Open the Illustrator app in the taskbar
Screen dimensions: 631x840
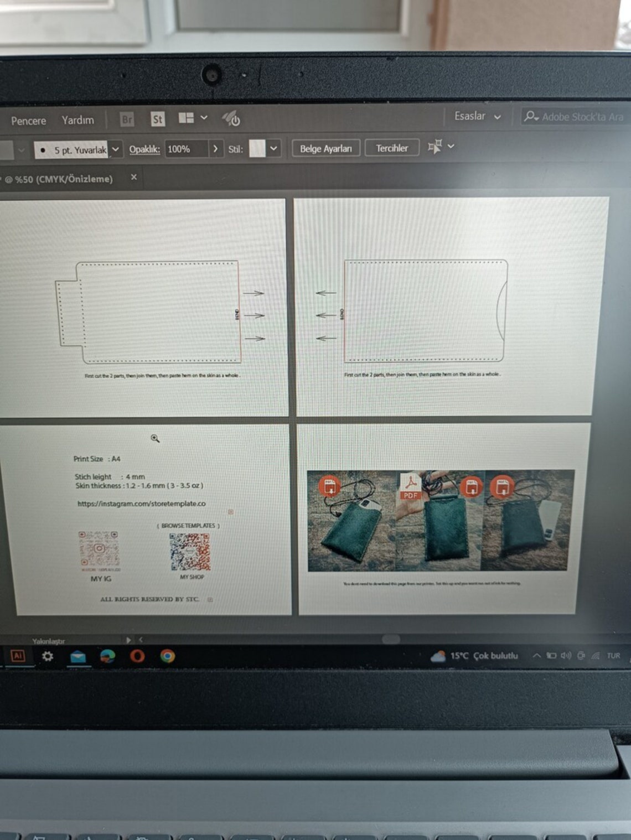point(18,656)
